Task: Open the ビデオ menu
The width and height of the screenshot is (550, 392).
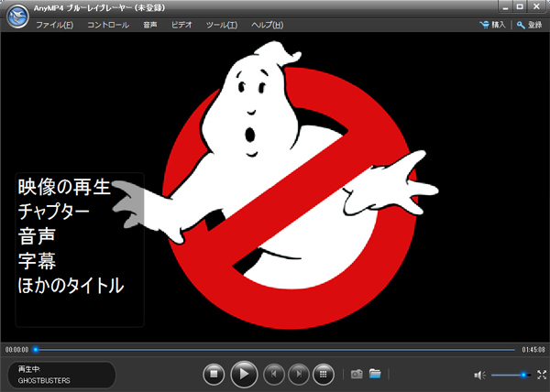Action: tap(181, 25)
